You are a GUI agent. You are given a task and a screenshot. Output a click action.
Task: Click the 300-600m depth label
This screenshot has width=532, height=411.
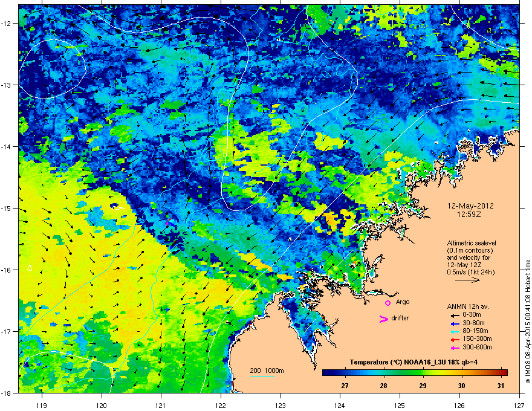tap(477, 348)
